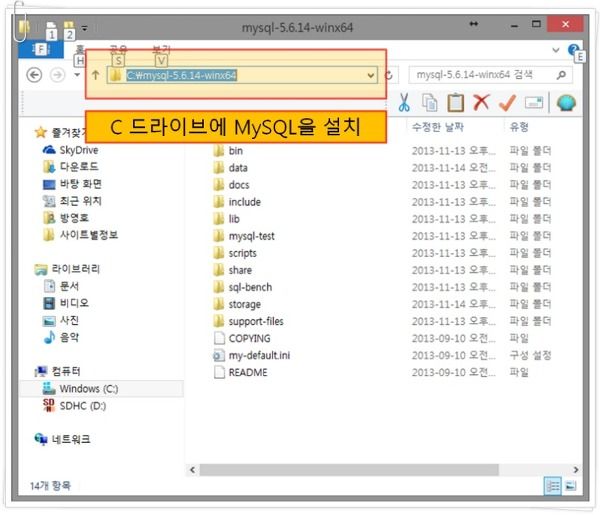This screenshot has height=515, width=600.
Task: Click the horizontal scrollbar thumb
Action: point(349,470)
